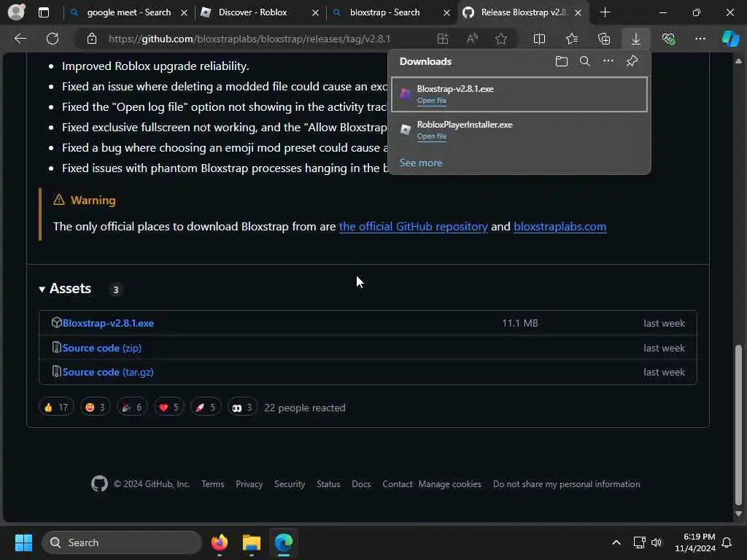Launch Firefox from the taskbar
This screenshot has width=747, height=560.
220,542
